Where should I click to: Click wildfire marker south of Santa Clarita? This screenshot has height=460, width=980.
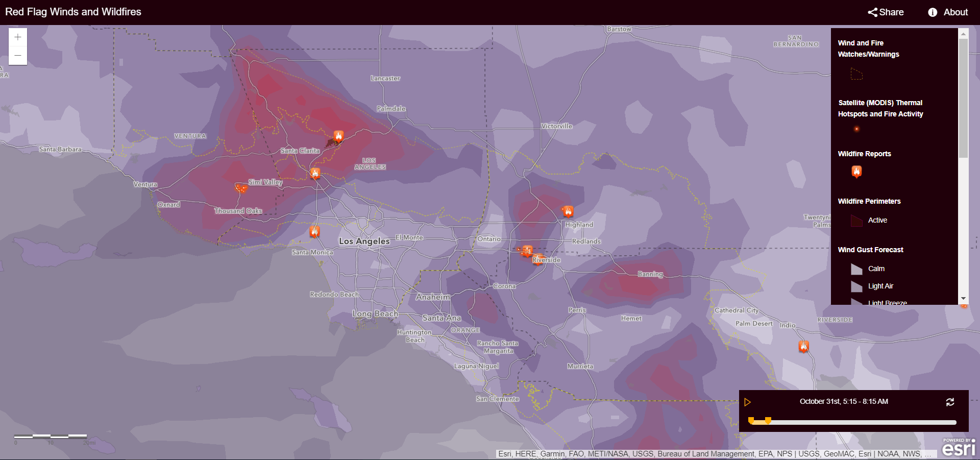315,173
